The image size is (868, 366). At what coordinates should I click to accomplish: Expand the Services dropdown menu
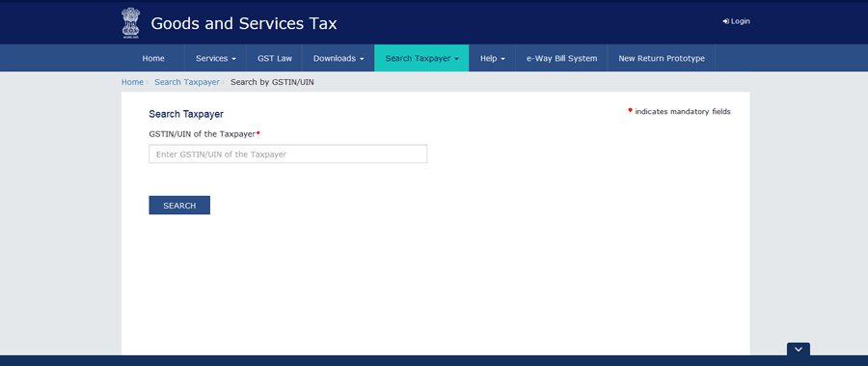tap(216, 58)
